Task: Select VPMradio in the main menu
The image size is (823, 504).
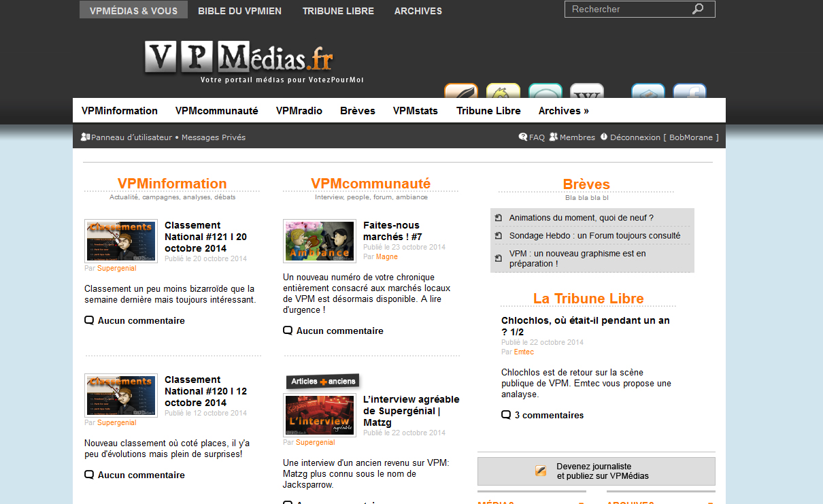Action: (x=299, y=111)
